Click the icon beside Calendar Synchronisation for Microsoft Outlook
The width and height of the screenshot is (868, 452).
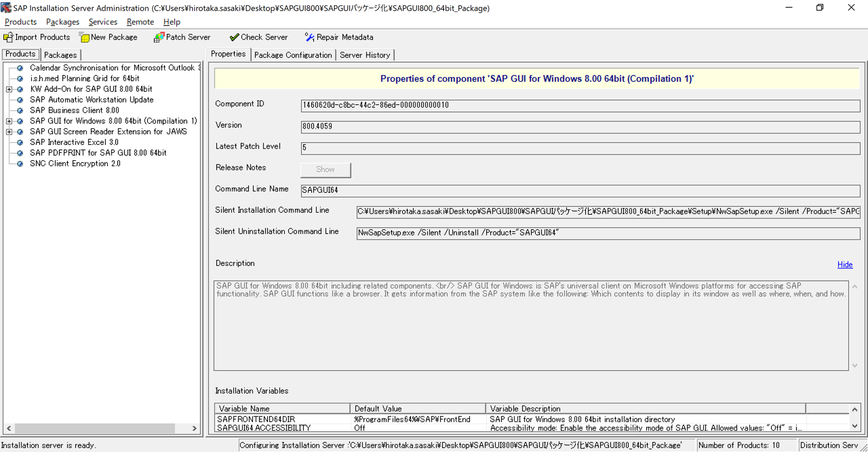coord(20,68)
